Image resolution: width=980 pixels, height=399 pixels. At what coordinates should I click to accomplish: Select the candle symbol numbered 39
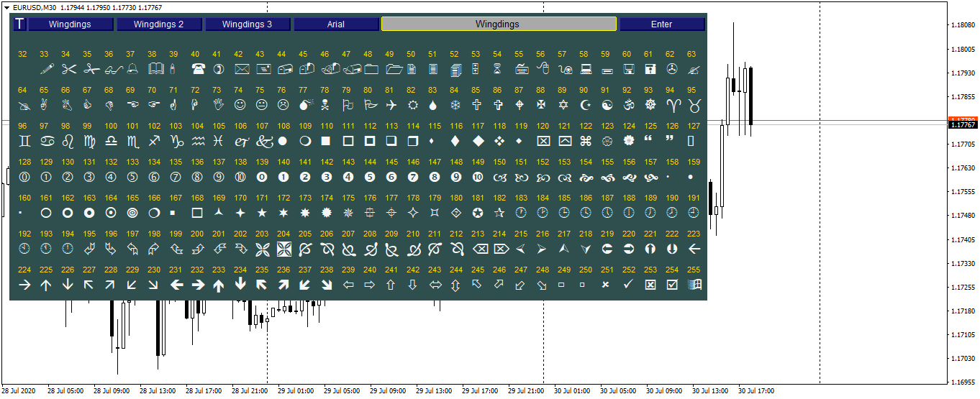[x=173, y=69]
